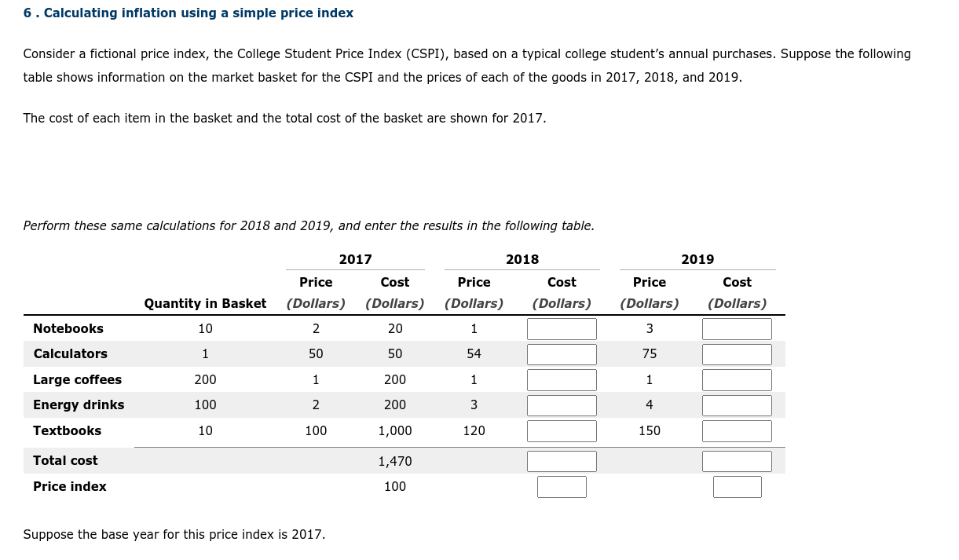Screen dimensions: 959x560
Task: Click the 2019 Cost field for Energy drinks
Action: point(737,405)
